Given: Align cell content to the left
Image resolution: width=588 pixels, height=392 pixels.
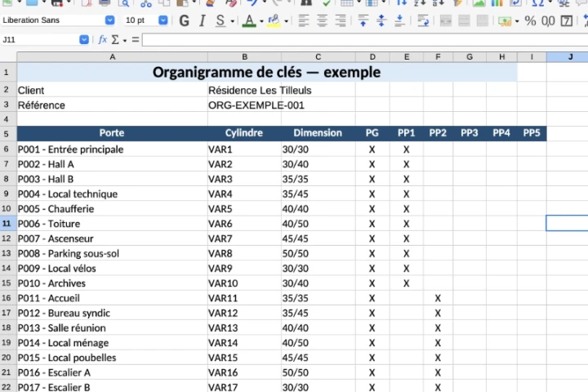Looking at the screenshot, I should pos(304,20).
